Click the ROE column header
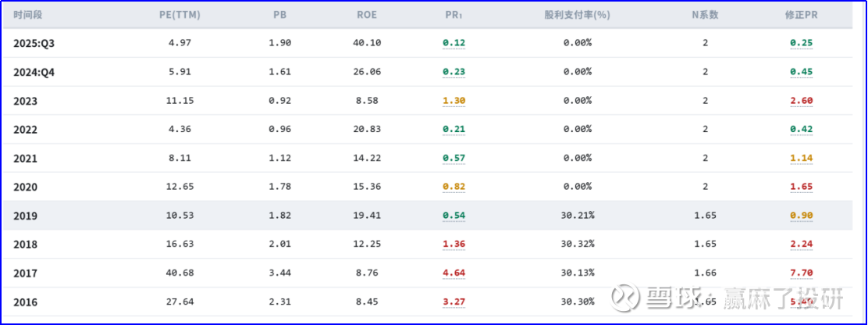The image size is (868, 325). click(367, 15)
